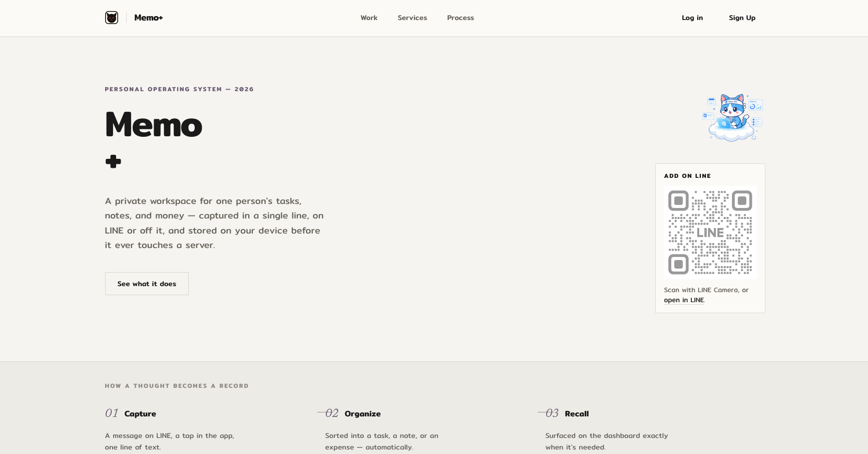Click the 01 step number

click(x=112, y=413)
